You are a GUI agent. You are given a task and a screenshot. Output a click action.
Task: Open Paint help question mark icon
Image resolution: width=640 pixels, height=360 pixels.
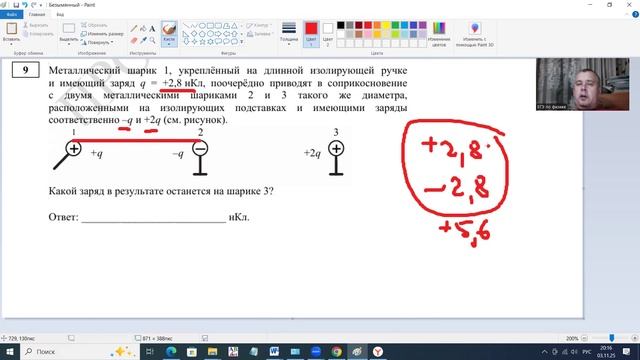(635, 14)
